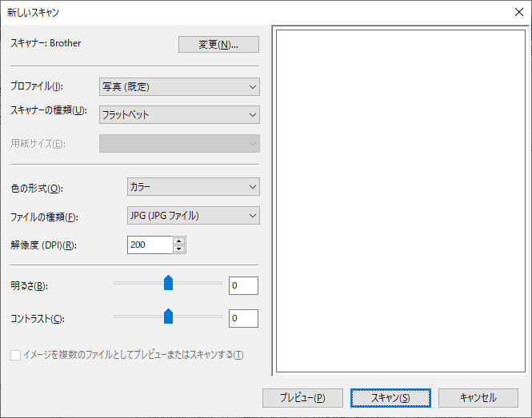The width and height of the screenshot is (532, 418).
Task: Increase the resolution with the up arrow
Action: (179, 241)
